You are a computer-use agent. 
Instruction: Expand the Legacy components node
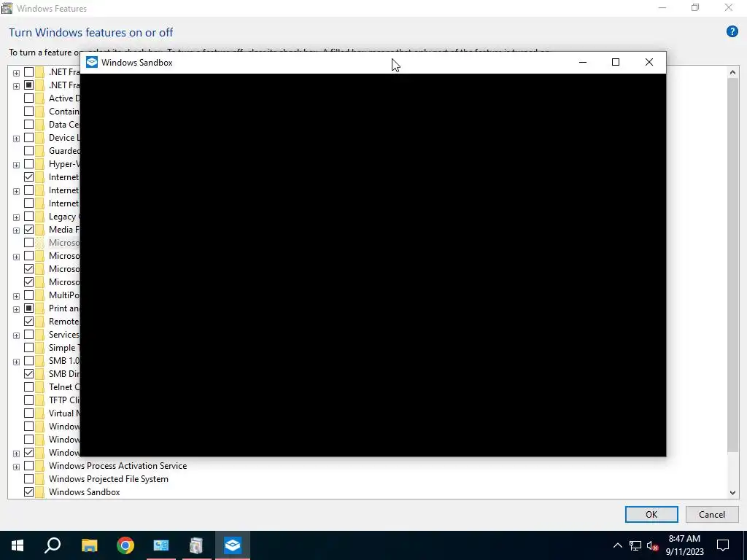16,217
